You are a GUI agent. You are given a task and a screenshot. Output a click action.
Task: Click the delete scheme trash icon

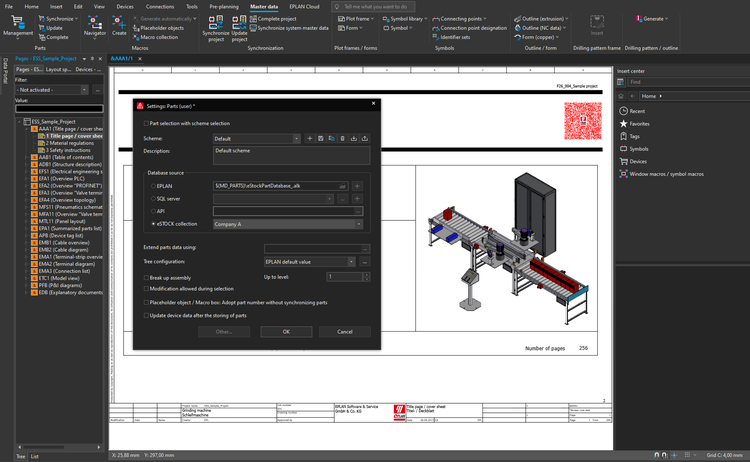342,139
